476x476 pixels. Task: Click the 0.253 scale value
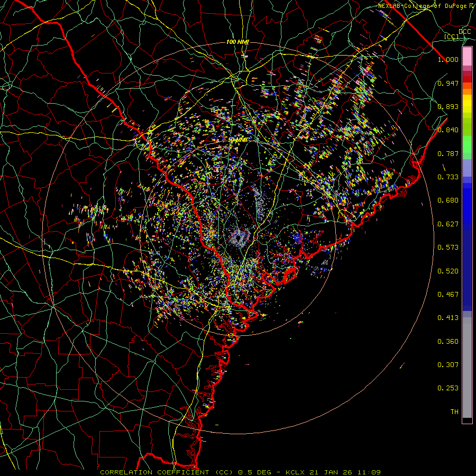(448, 388)
